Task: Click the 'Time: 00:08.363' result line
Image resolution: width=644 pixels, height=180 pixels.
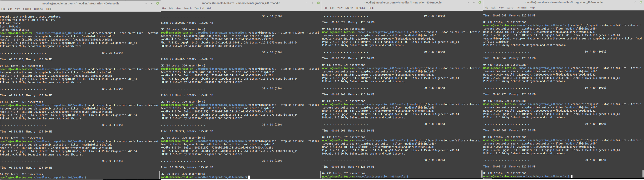Action: [x=187, y=131]
